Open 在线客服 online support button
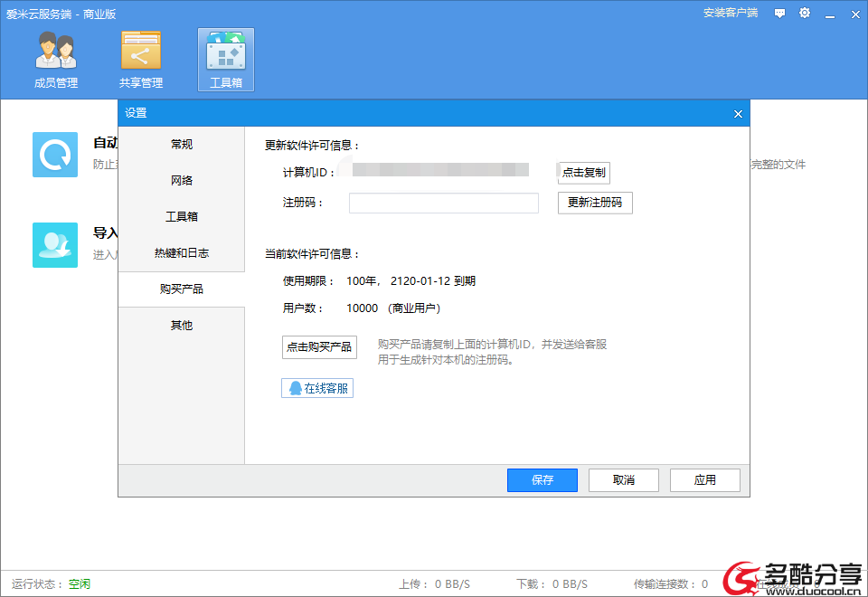 click(317, 388)
